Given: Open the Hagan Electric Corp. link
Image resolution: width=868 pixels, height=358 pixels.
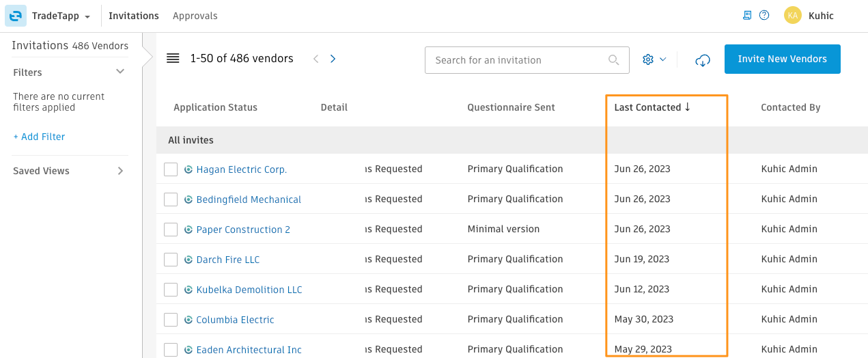Looking at the screenshot, I should point(241,169).
